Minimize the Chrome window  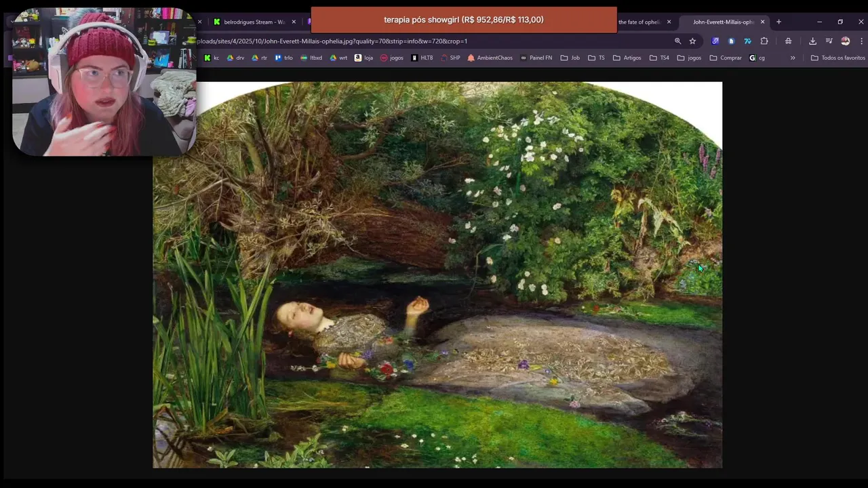[819, 22]
